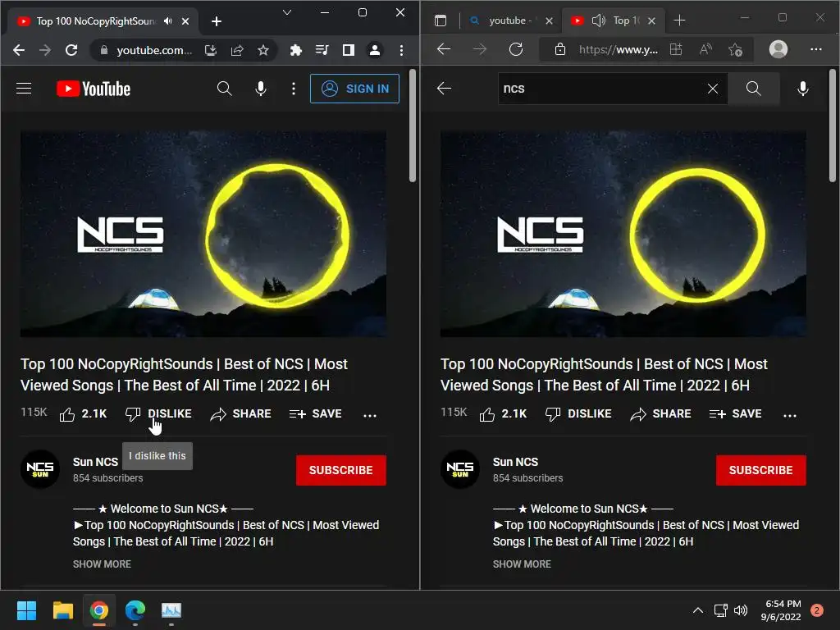Click the Chrome page vertical scrollbar
Screen dimensions: 840x630
pyautogui.click(x=413, y=126)
